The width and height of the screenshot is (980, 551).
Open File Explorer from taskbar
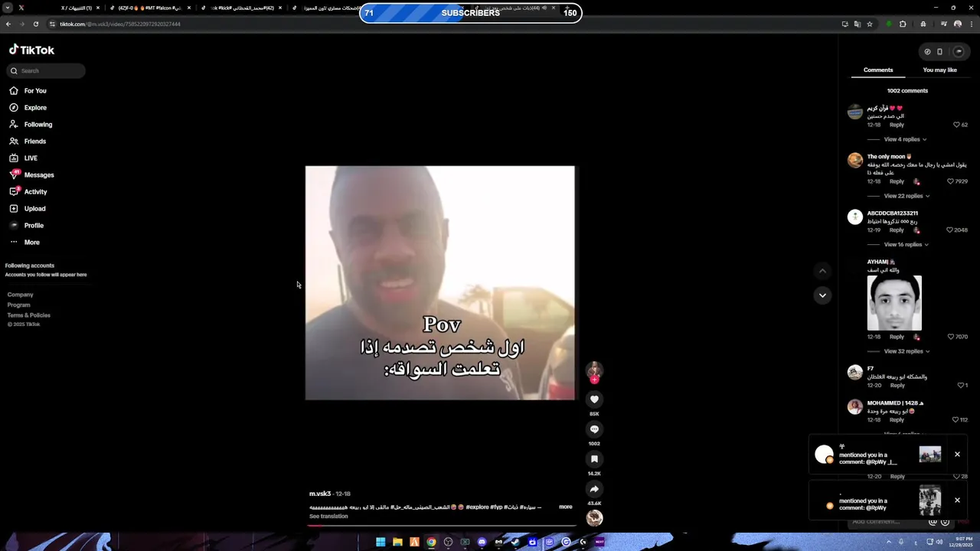397,542
